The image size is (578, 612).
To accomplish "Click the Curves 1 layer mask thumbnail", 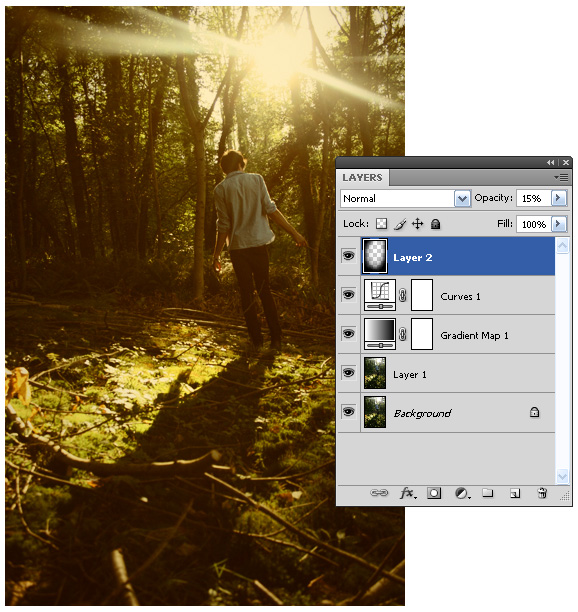I will coord(422,295).
